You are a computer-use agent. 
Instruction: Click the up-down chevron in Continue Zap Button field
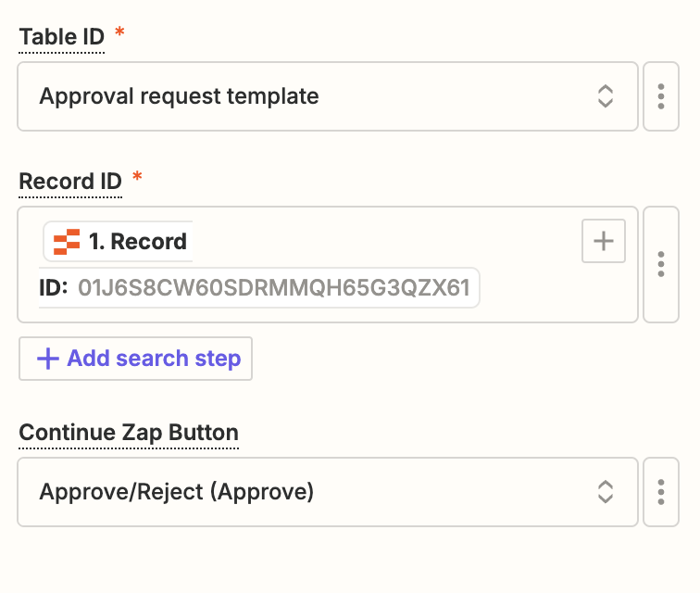click(605, 492)
